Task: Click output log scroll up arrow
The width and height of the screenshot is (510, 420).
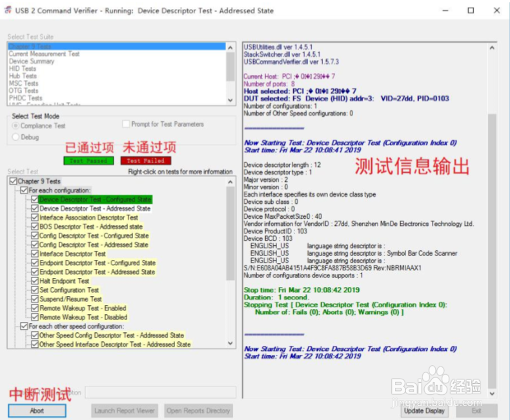Action: [x=492, y=48]
